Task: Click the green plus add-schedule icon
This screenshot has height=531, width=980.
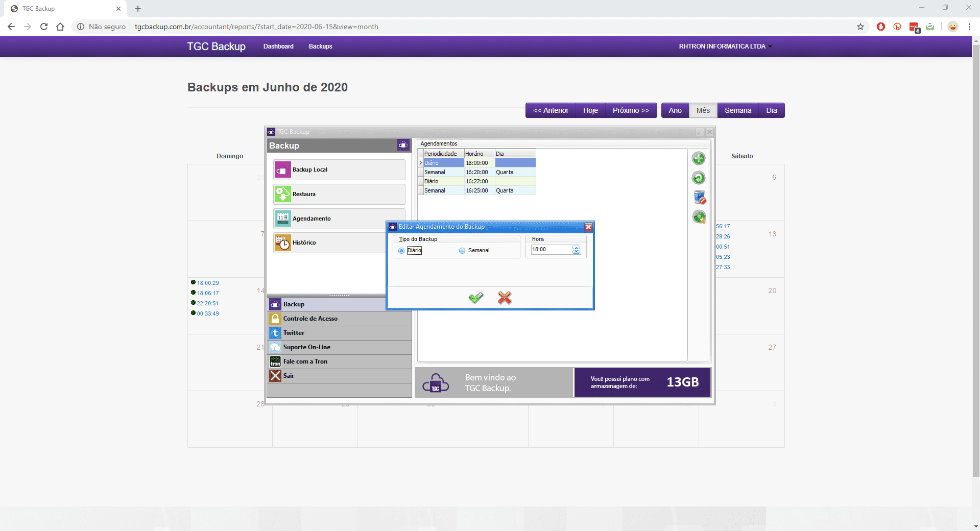Action: 699,158
